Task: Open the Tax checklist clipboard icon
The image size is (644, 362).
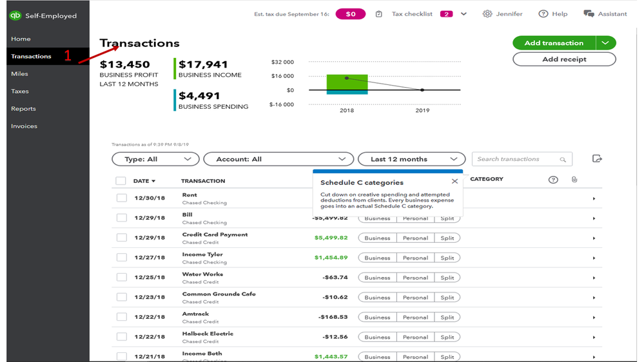Action: [379, 14]
